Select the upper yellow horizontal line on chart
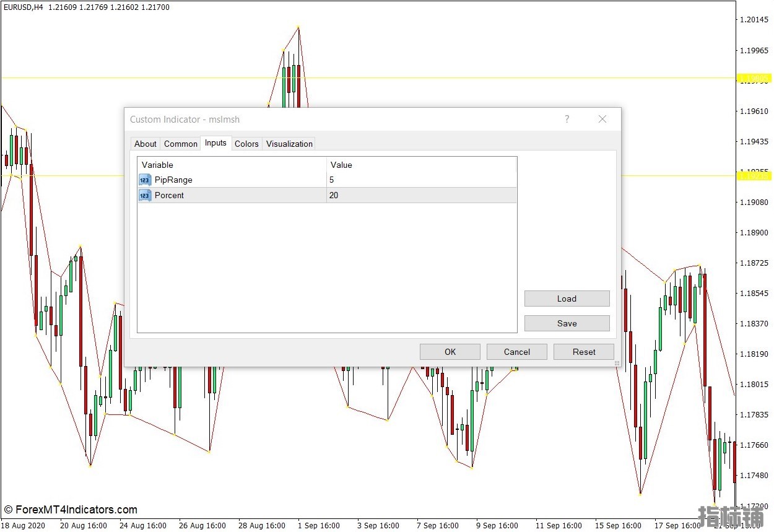The image size is (774, 532). (x=62, y=78)
